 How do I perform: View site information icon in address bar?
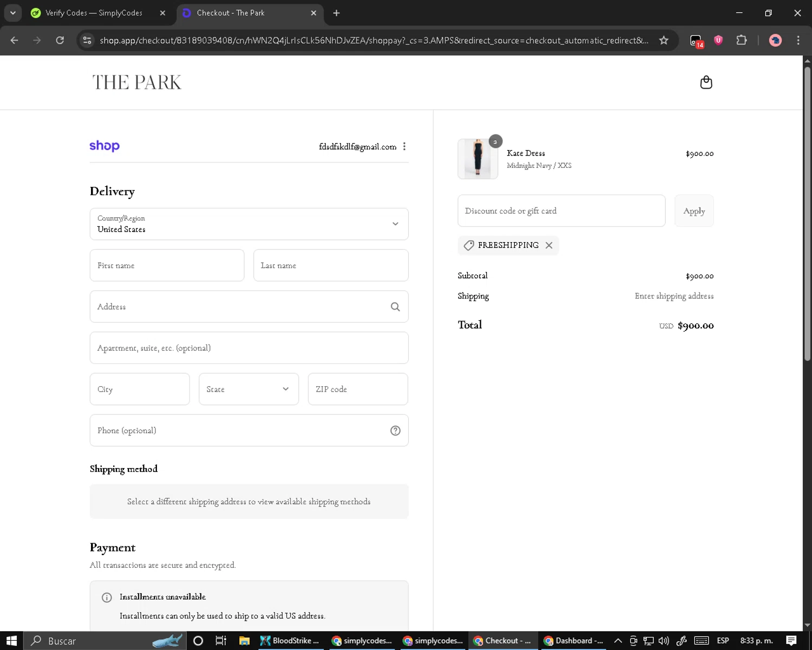pyautogui.click(x=87, y=40)
